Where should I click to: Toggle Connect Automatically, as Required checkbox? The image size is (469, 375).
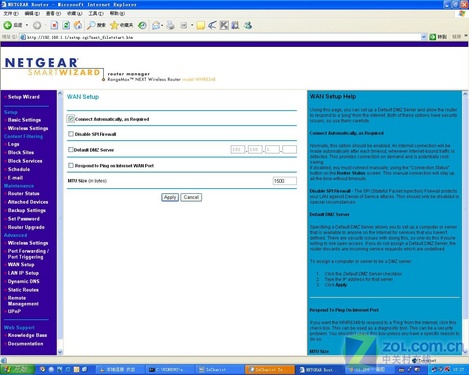[x=70, y=119]
